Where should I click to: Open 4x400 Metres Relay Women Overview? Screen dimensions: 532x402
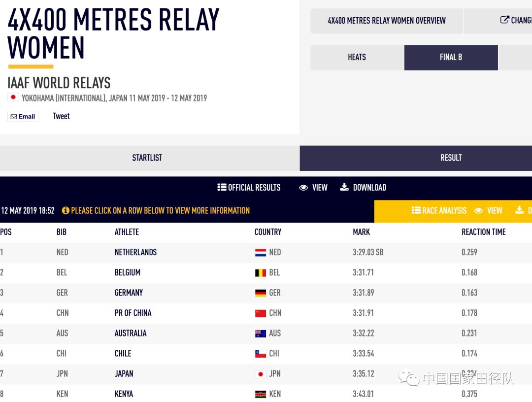coord(387,21)
